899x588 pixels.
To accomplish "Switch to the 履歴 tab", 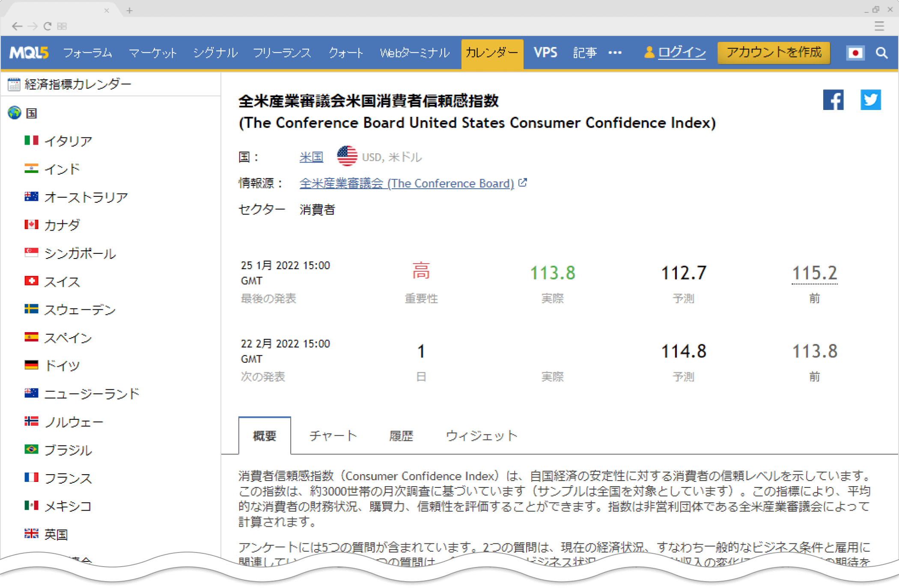I will 401,436.
